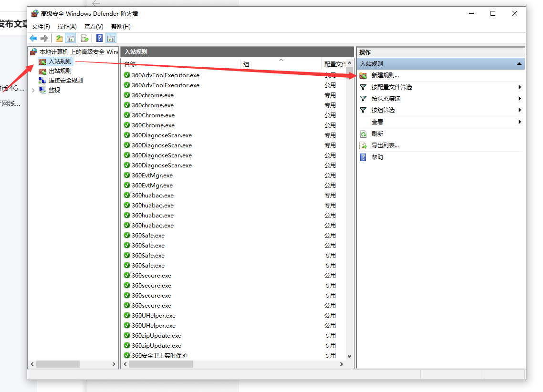Toggle the action pane toolbar icon

pos(111,39)
